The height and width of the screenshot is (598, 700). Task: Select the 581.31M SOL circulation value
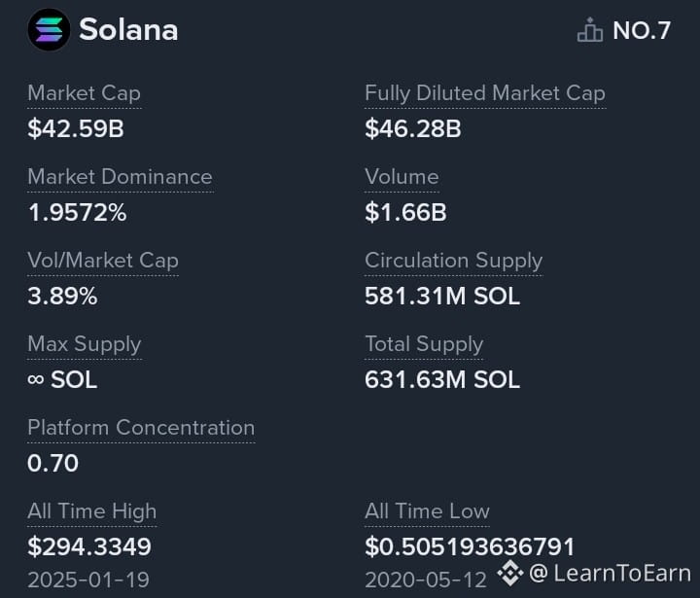442,297
